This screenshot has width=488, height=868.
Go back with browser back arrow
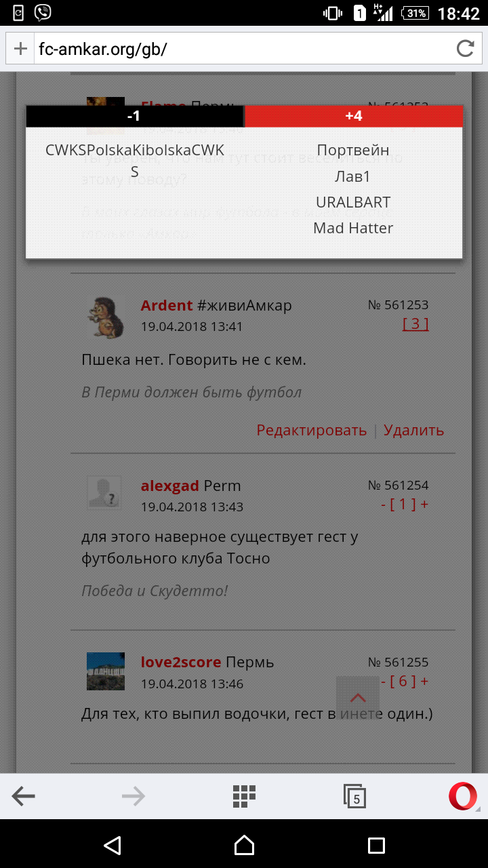[24, 796]
